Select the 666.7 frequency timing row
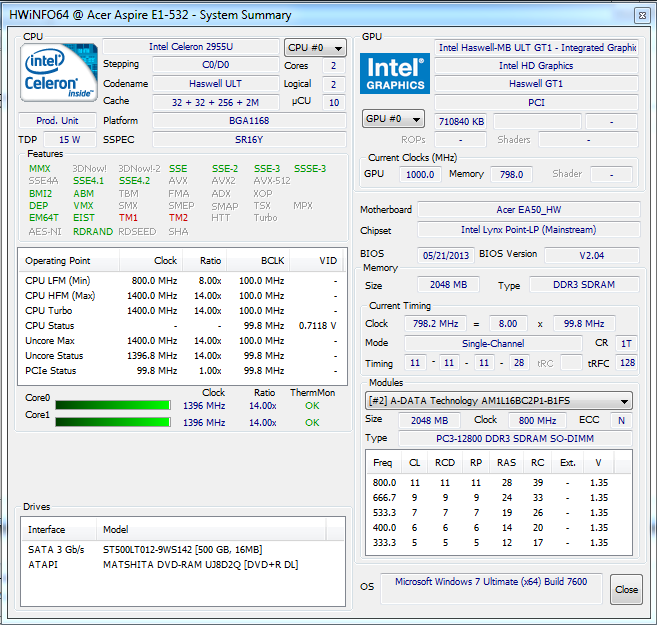The width and height of the screenshot is (657, 625). click(x=499, y=498)
